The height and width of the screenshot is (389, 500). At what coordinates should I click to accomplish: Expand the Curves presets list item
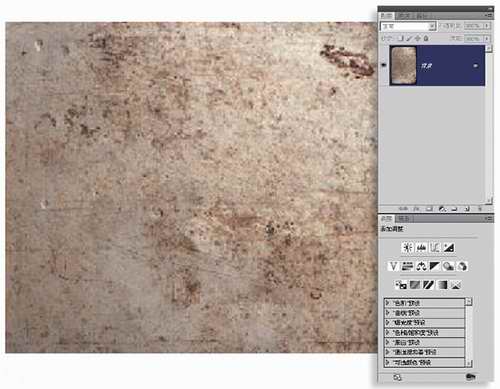click(x=424, y=313)
